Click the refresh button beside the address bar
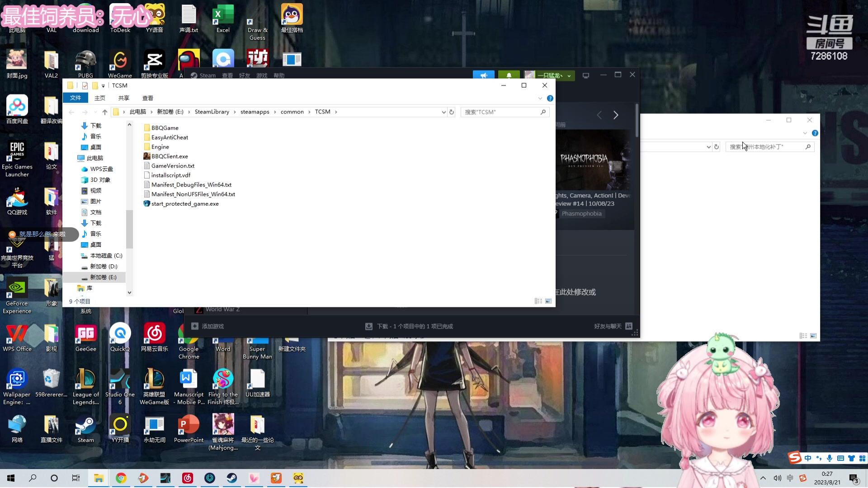Screen dimensions: 868x488 (451, 112)
